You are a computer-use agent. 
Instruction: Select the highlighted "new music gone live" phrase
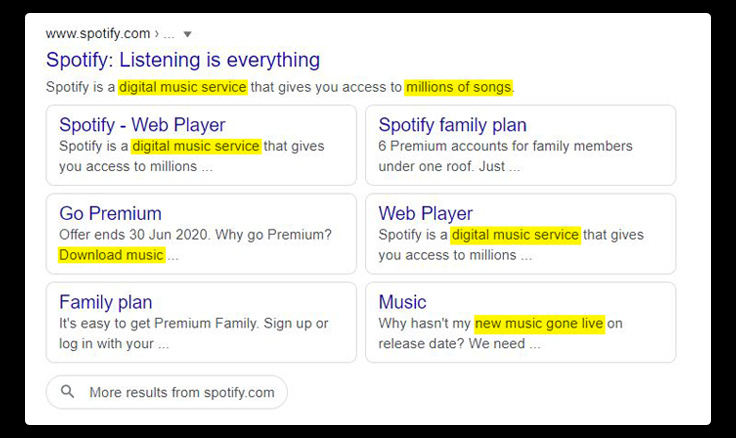[539, 324]
